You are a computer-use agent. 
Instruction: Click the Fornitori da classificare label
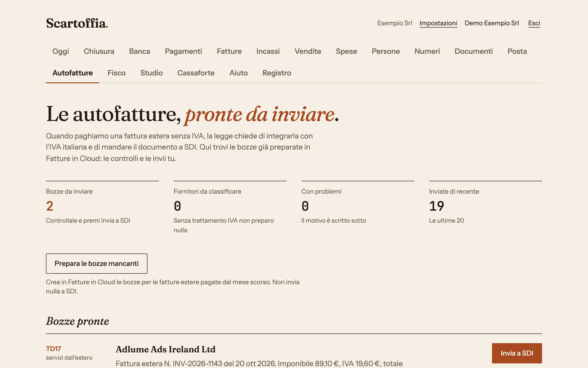[x=207, y=191]
